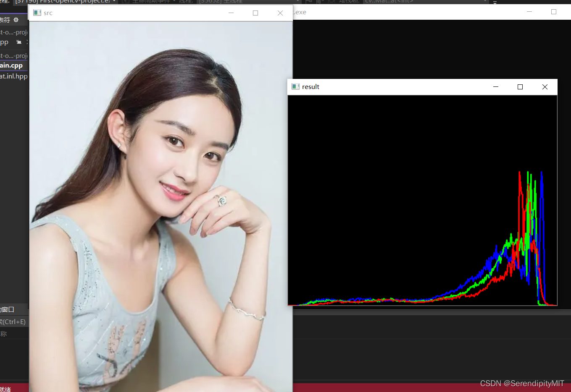Image resolution: width=571 pixels, height=392 pixels.
Task: Click the toolbar overflow chevron icon at top
Action: (x=495, y=2)
